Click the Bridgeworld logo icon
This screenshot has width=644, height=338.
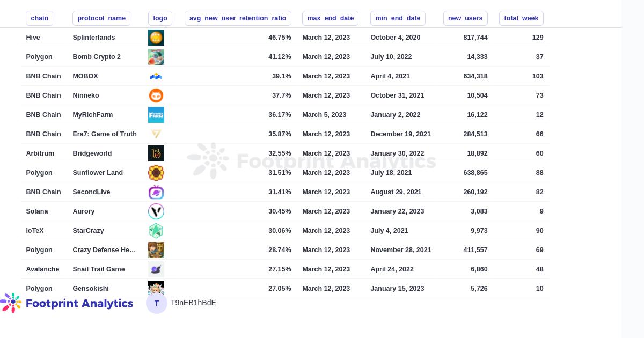[156, 153]
